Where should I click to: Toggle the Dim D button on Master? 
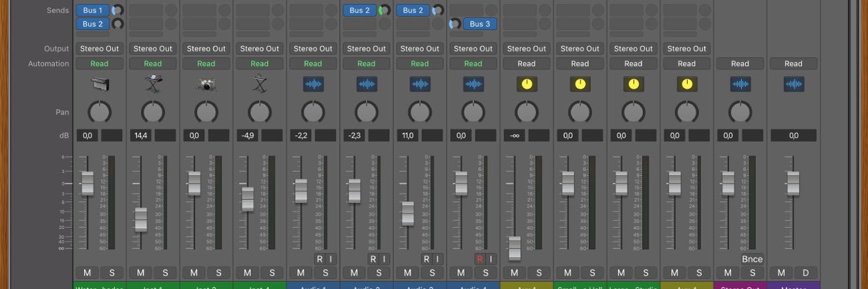tap(806, 272)
